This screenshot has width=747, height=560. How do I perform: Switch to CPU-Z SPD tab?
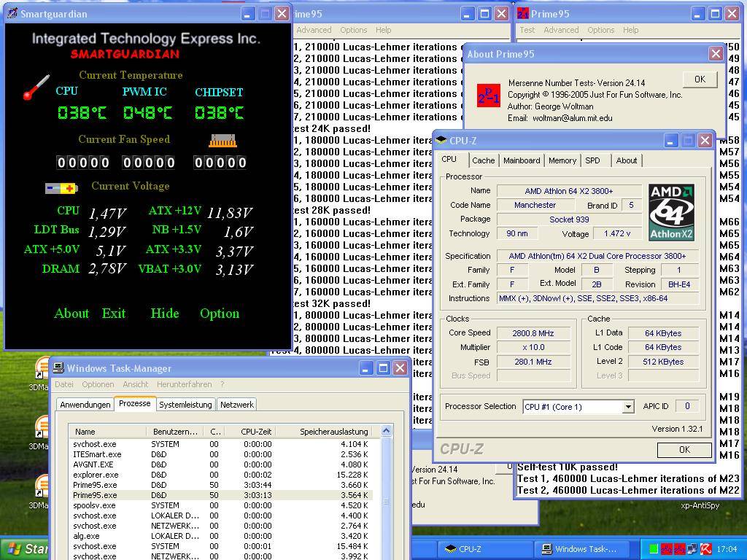point(592,160)
